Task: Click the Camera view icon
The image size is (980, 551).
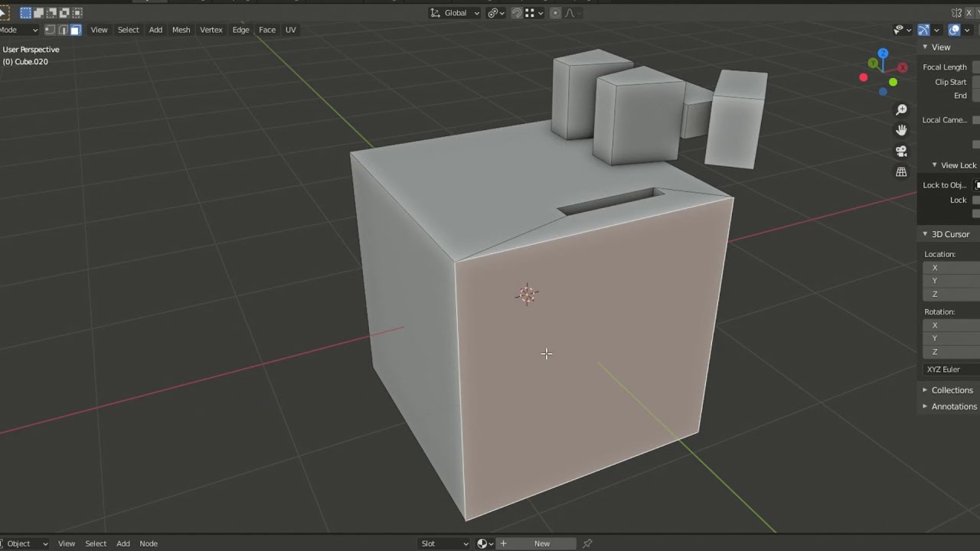Action: pyautogui.click(x=901, y=151)
